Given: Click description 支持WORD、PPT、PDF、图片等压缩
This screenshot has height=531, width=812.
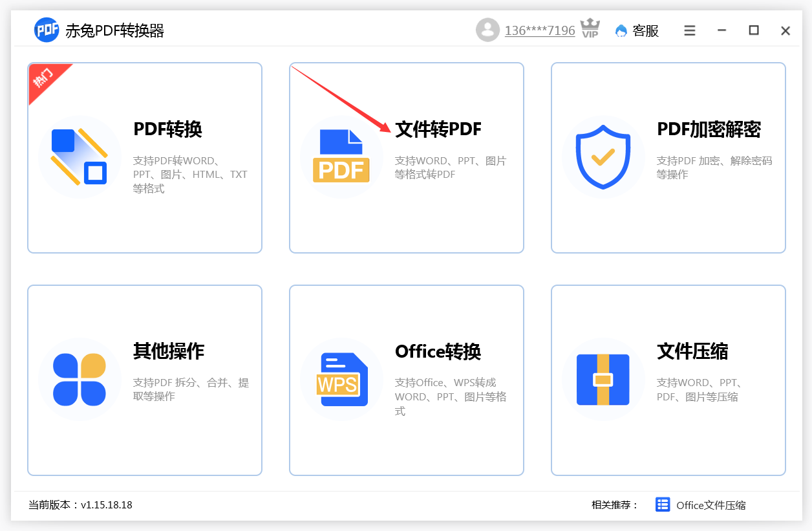Looking at the screenshot, I should coord(700,389).
